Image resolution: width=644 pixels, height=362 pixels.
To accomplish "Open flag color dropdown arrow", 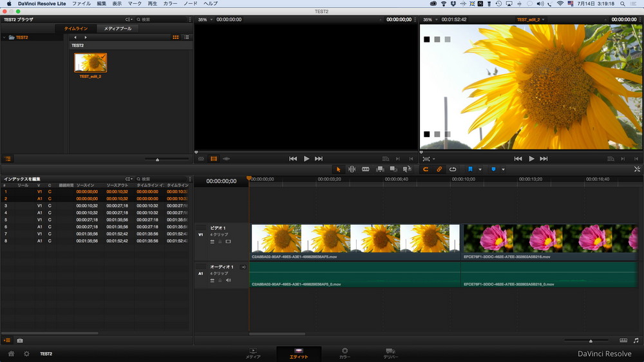I will tap(480, 169).
